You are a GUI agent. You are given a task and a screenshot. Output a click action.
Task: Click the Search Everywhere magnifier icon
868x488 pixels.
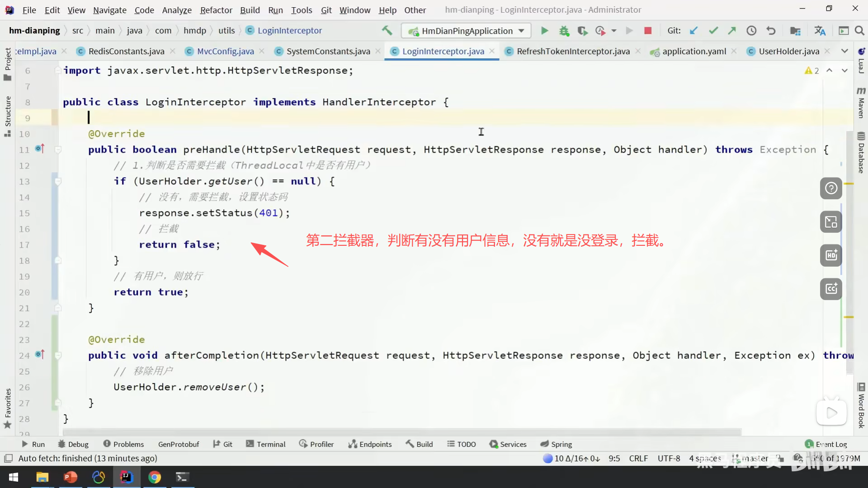[859, 31]
